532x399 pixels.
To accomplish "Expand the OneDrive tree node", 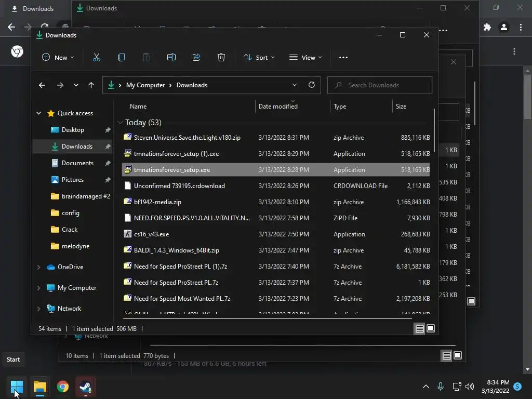I will click(x=38, y=267).
